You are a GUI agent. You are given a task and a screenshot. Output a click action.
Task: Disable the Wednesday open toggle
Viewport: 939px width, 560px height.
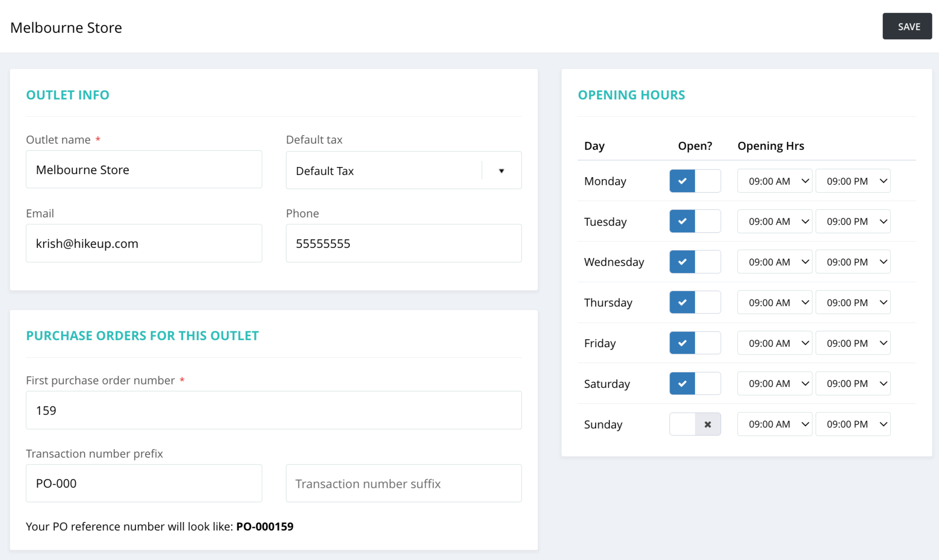click(x=695, y=262)
